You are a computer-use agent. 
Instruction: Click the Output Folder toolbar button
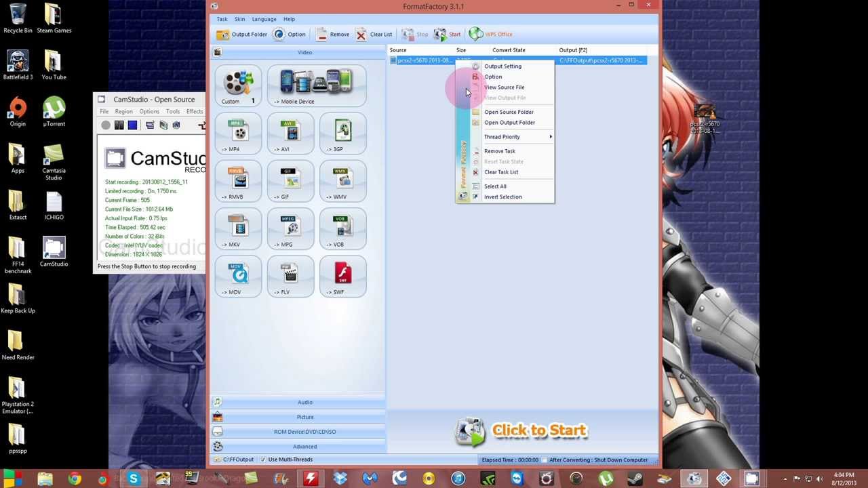(x=242, y=34)
